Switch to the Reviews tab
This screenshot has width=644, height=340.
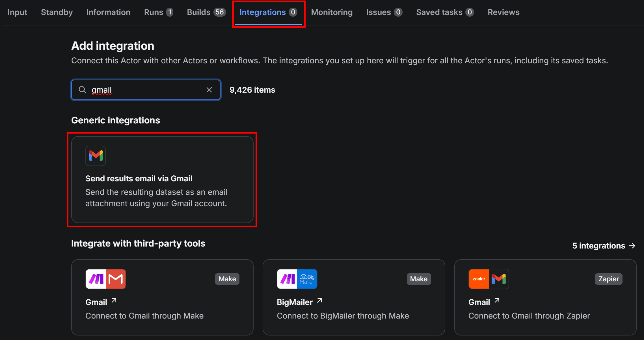point(503,12)
